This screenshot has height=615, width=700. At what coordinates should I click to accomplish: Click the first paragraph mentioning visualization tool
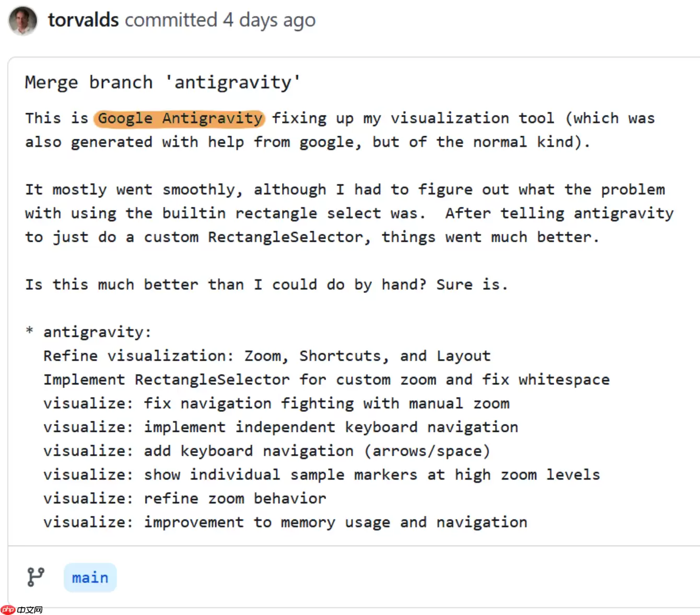click(x=340, y=130)
